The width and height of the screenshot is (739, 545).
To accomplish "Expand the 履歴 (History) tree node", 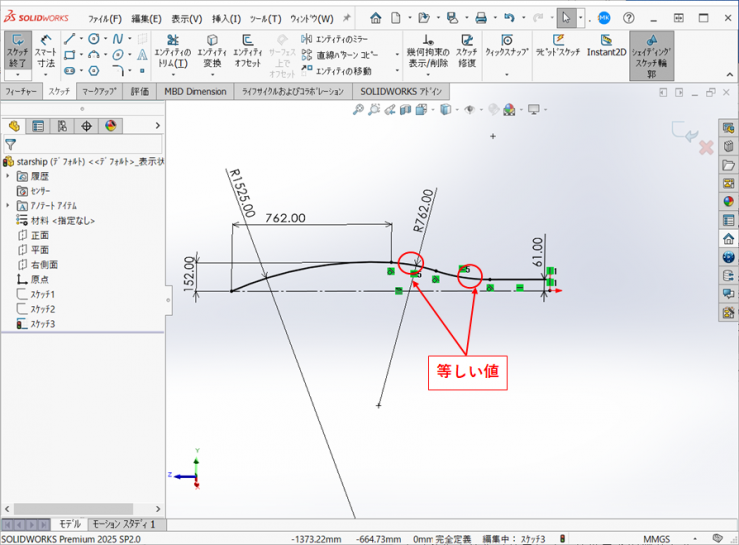I will coord(9,176).
